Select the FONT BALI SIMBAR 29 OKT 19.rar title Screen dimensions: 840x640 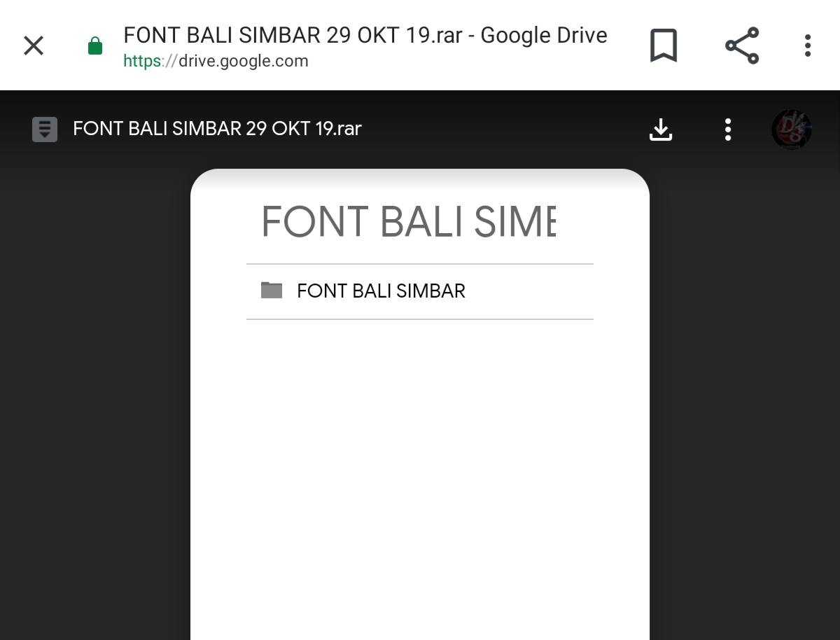[364, 35]
